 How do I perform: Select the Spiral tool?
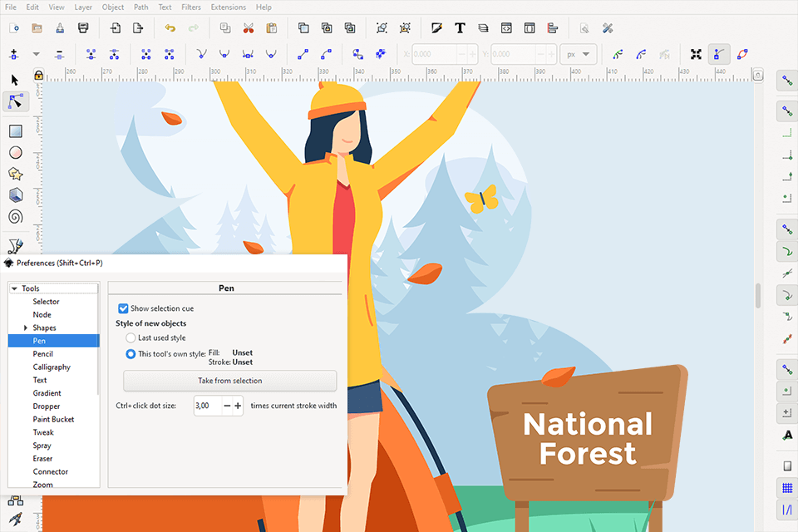coord(15,217)
